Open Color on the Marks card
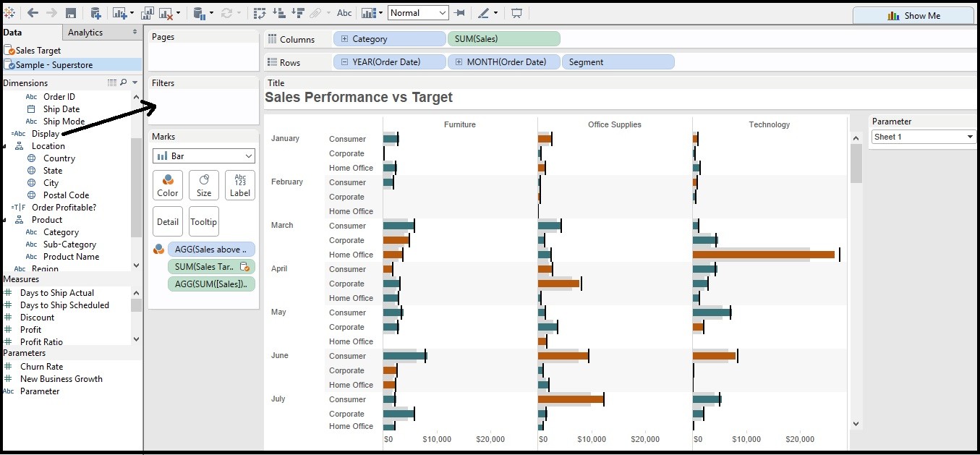 click(167, 184)
